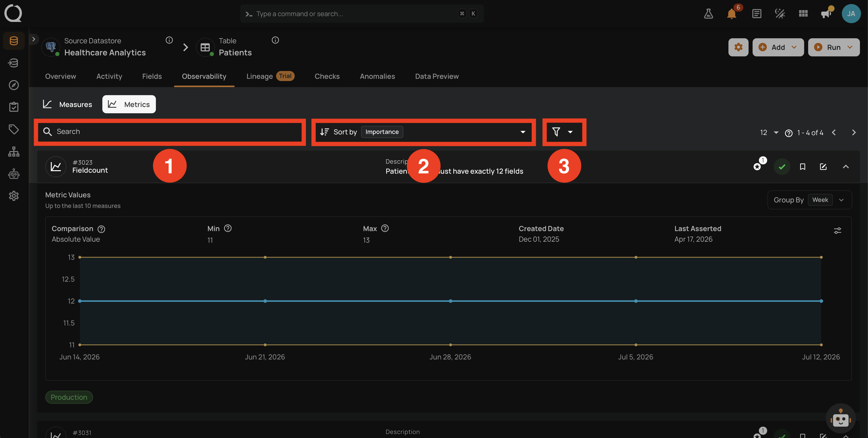Click the theme toggle wand icon

click(x=780, y=14)
